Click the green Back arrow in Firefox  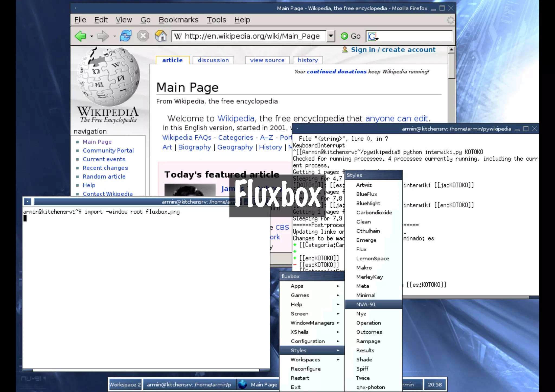pyautogui.click(x=80, y=36)
